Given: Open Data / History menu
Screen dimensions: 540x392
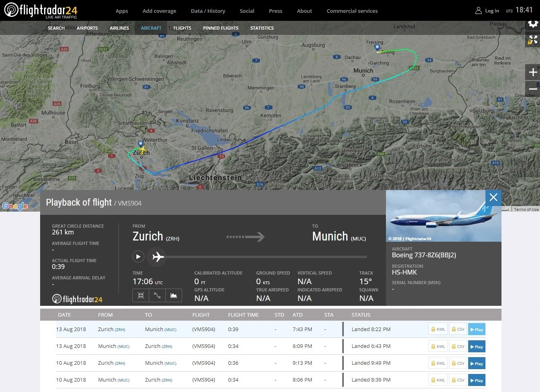Looking at the screenshot, I should pyautogui.click(x=208, y=11).
